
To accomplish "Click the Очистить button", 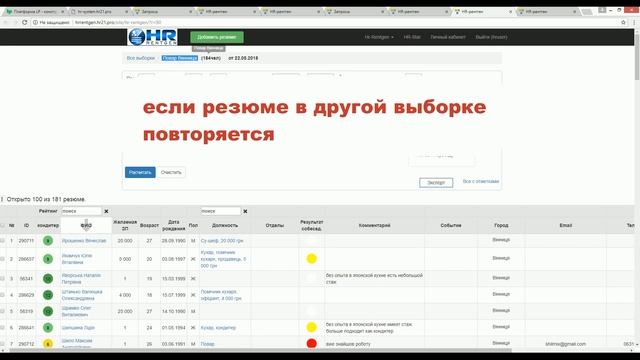I will coord(171,172).
